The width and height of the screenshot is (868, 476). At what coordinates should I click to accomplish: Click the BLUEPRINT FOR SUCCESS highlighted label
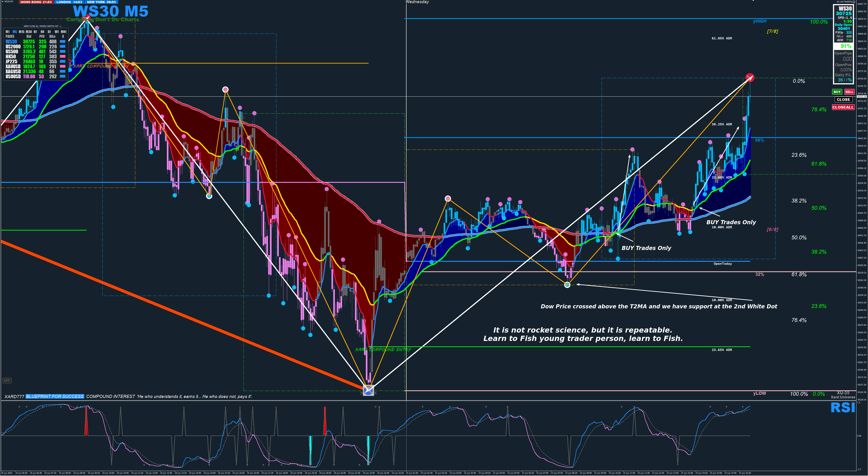54,396
